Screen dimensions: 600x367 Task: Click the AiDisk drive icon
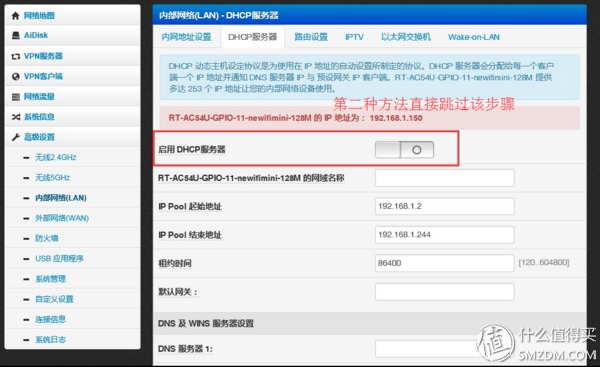point(16,36)
